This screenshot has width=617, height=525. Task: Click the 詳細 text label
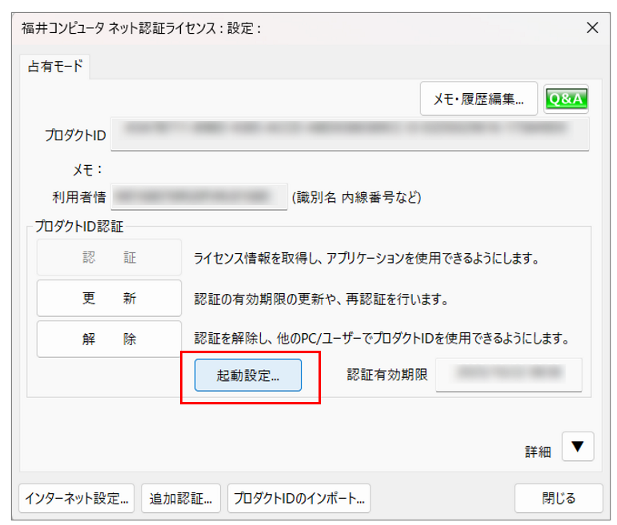[538, 452]
